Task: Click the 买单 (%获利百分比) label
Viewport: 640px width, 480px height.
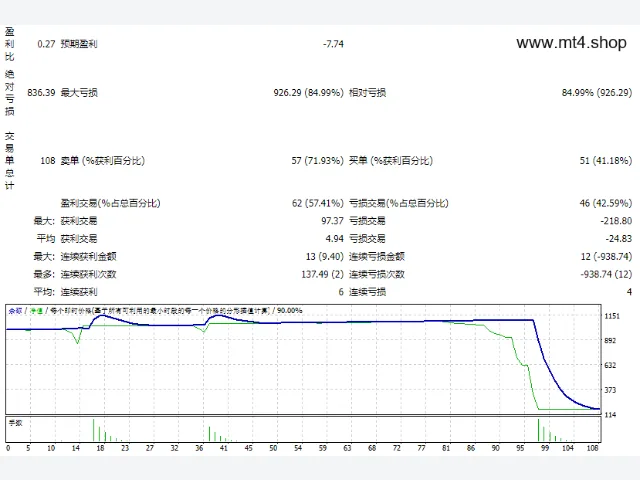Action: 391,161
